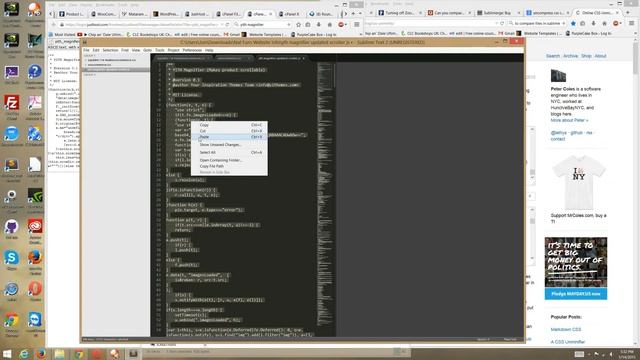Choose Cut in the context menu
Image resolution: width=640 pixels, height=360 pixels.
(x=230, y=131)
